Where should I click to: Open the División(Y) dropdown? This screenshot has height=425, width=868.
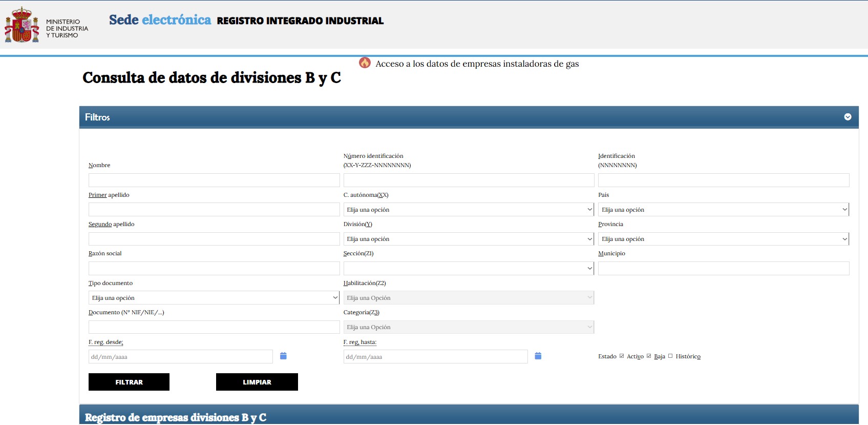coord(468,239)
